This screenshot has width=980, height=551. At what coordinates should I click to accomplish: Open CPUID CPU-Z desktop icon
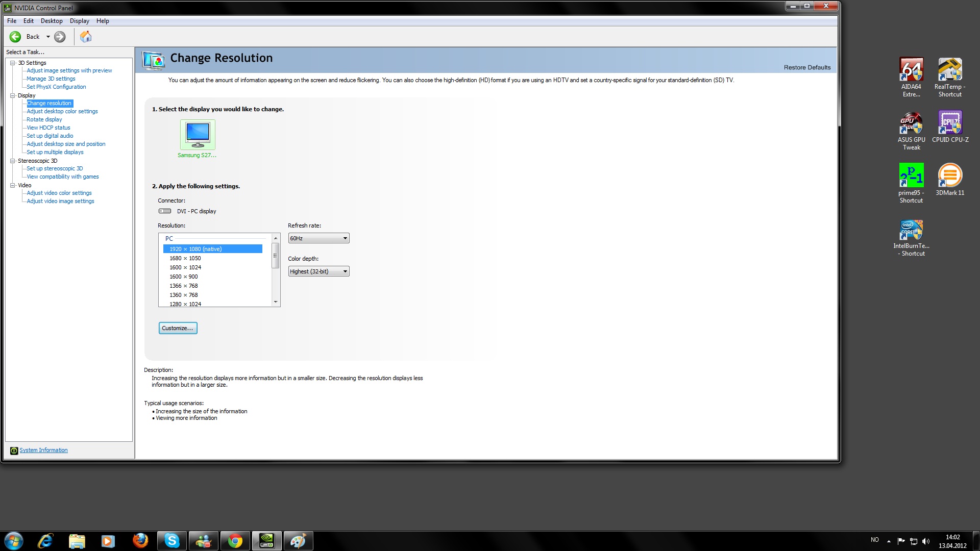(950, 127)
